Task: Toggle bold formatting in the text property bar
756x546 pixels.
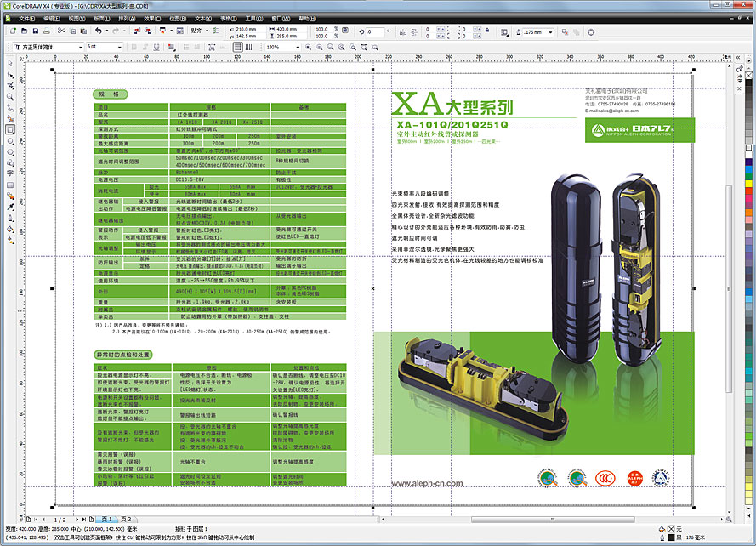Action: tap(132, 46)
